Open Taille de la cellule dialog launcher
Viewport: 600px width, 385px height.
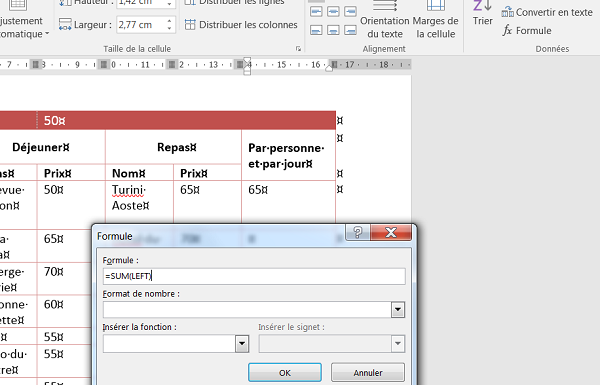[x=298, y=49]
